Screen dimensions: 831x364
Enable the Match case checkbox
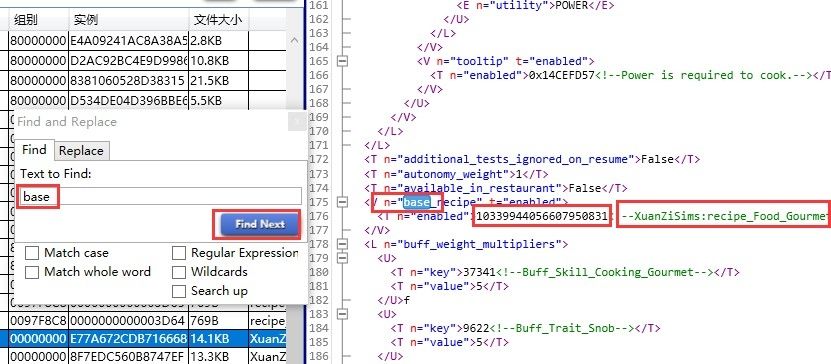tap(32, 253)
